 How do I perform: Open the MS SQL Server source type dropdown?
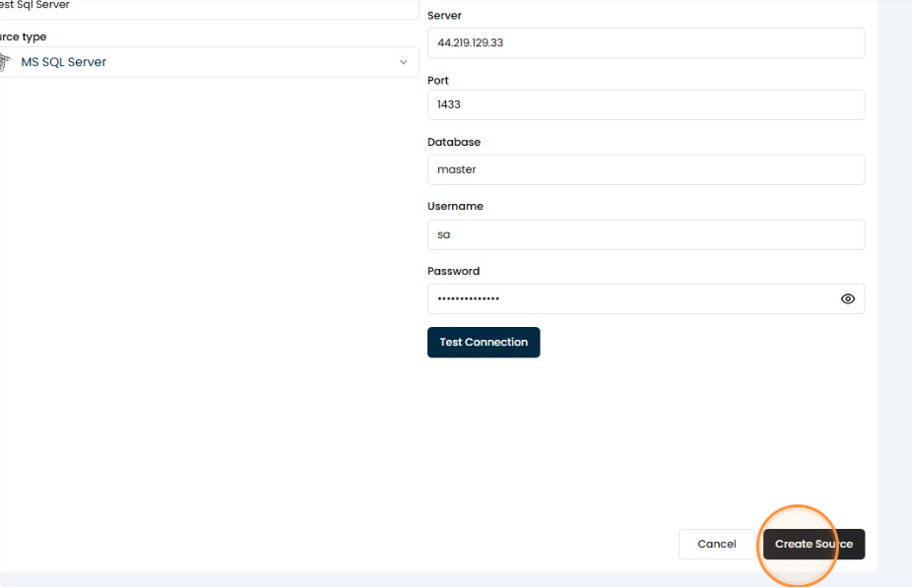[209, 62]
